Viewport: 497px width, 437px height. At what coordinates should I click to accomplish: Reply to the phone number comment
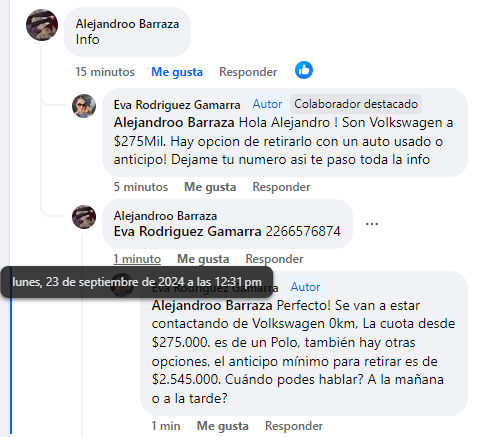[274, 259]
